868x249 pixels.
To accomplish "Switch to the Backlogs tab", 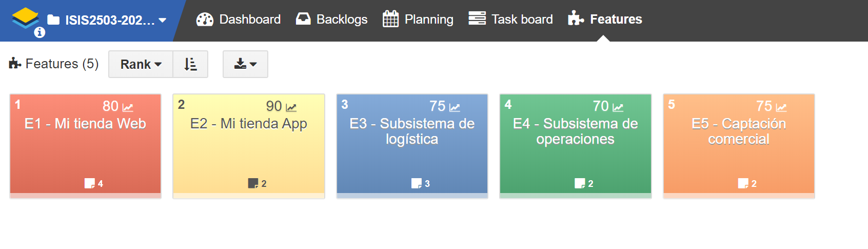I will pyautogui.click(x=332, y=20).
